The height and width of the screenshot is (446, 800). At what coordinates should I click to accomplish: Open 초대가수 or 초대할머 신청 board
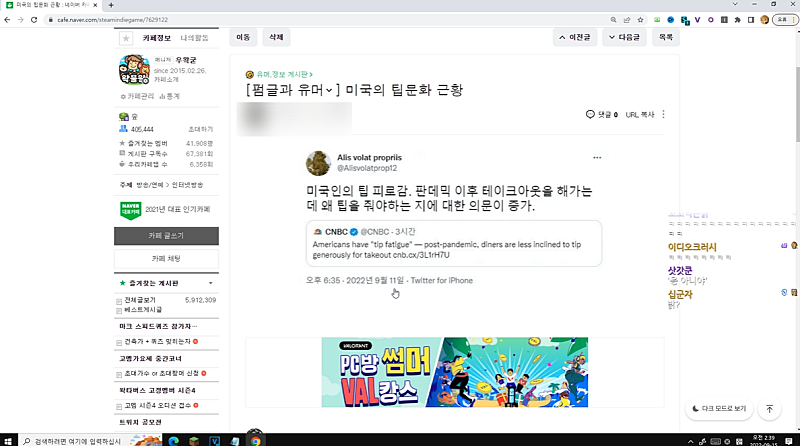pyautogui.click(x=161, y=374)
